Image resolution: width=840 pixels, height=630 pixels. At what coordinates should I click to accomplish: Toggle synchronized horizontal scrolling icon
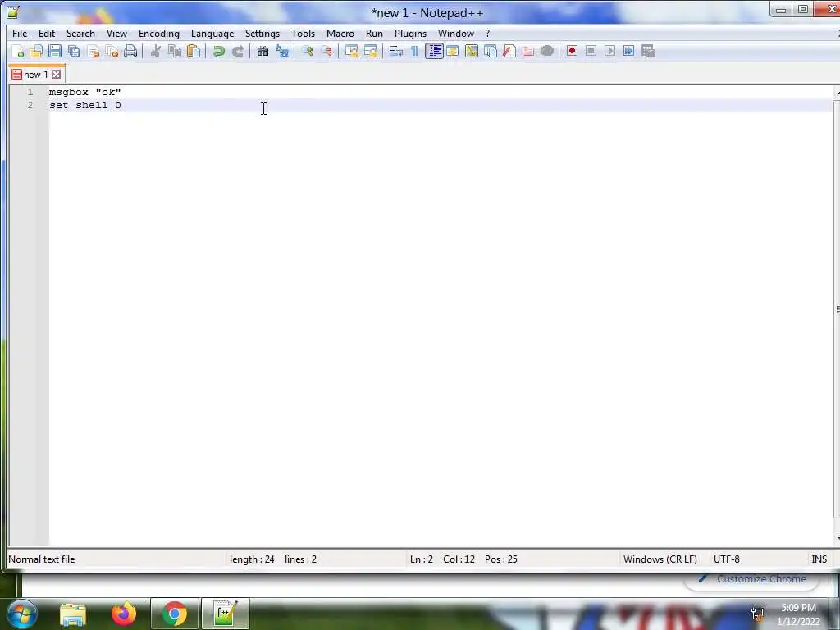371,52
